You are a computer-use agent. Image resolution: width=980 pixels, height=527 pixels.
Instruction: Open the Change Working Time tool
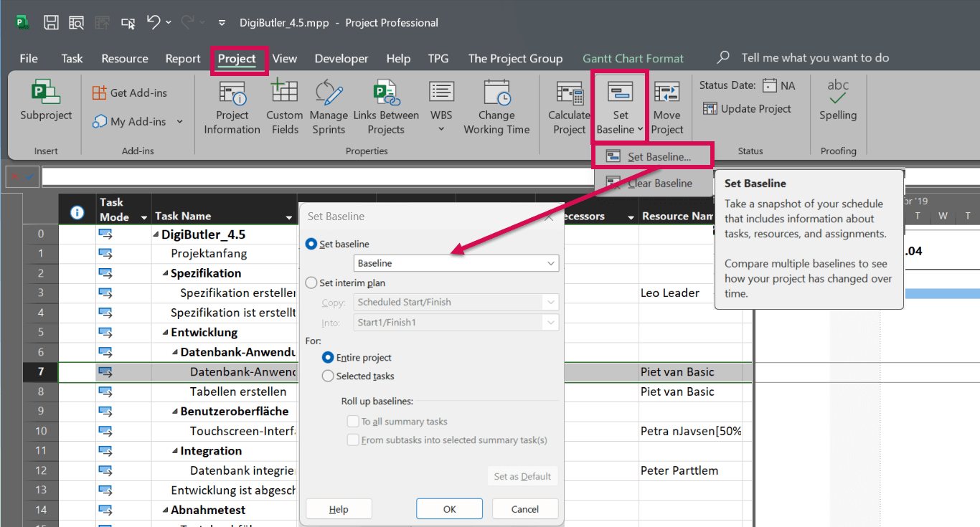(496, 106)
